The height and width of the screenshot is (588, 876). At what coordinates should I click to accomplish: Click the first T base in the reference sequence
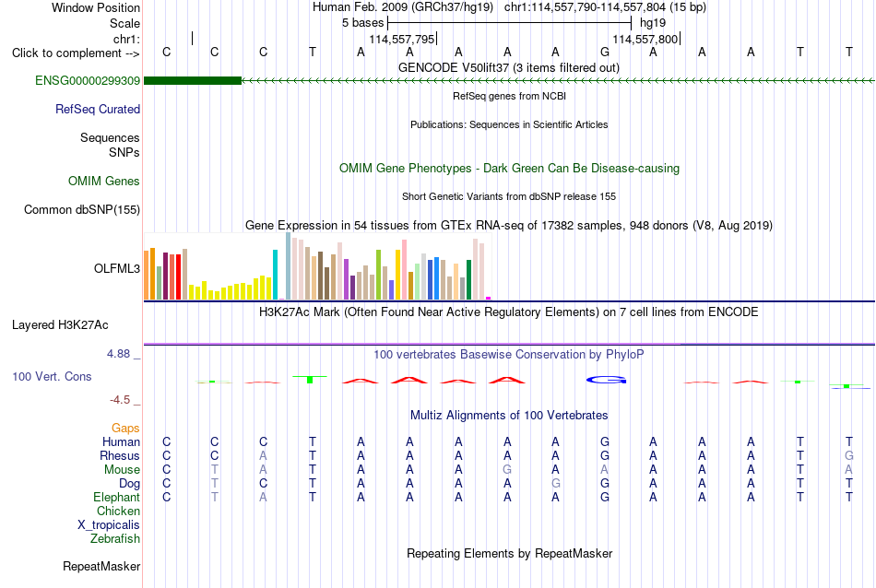tap(313, 52)
